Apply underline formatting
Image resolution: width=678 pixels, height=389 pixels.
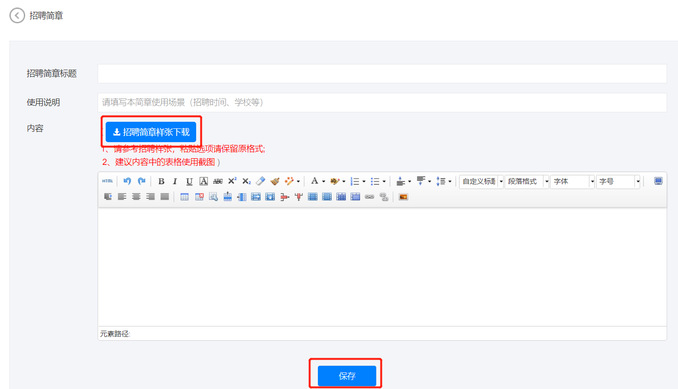[x=189, y=181]
